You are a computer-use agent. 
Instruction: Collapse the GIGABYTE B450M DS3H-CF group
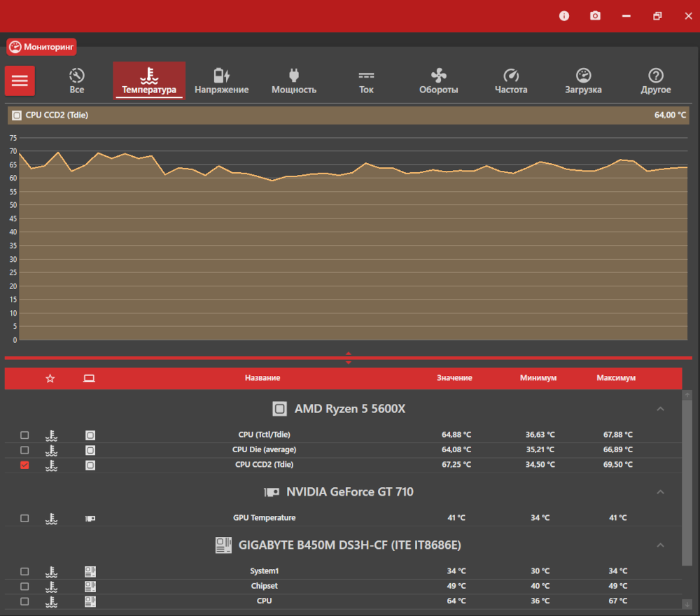[660, 545]
